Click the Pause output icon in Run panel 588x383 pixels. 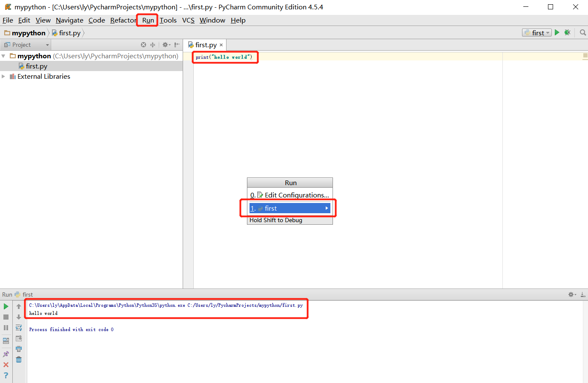6,328
